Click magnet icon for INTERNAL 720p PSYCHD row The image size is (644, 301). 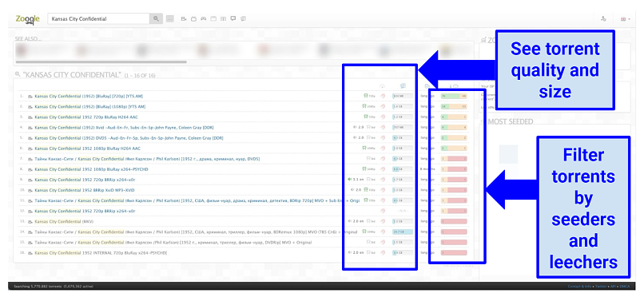tap(383, 252)
